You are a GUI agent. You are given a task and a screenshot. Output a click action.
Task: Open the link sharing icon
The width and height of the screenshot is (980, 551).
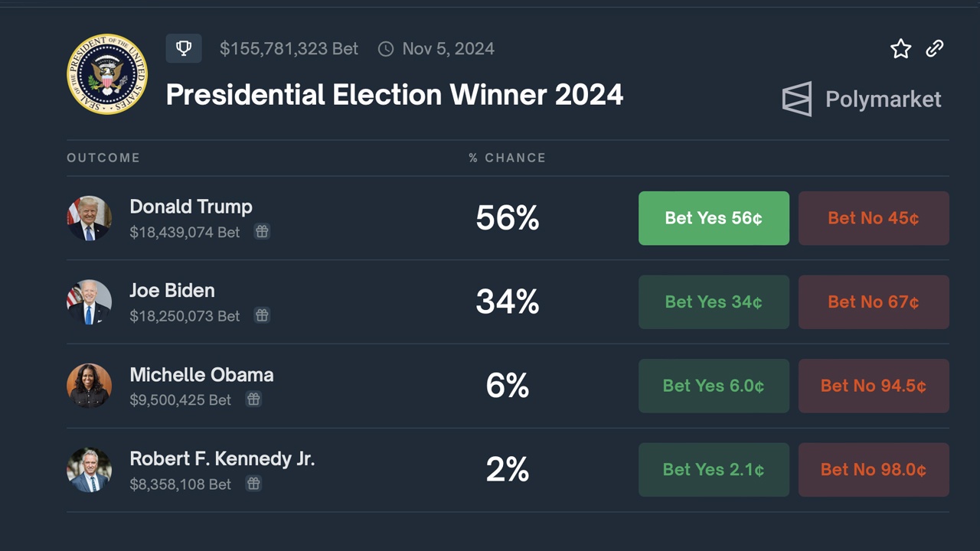(x=934, y=48)
